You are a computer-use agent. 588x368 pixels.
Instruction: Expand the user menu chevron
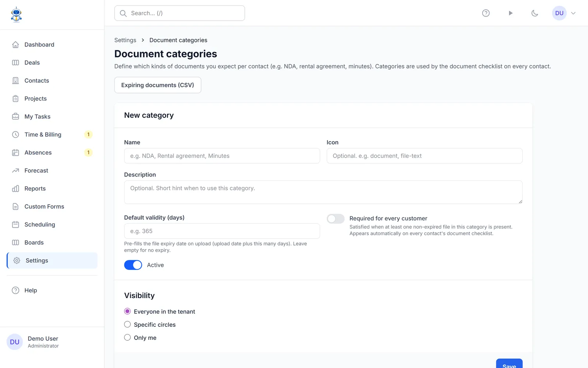tap(573, 13)
